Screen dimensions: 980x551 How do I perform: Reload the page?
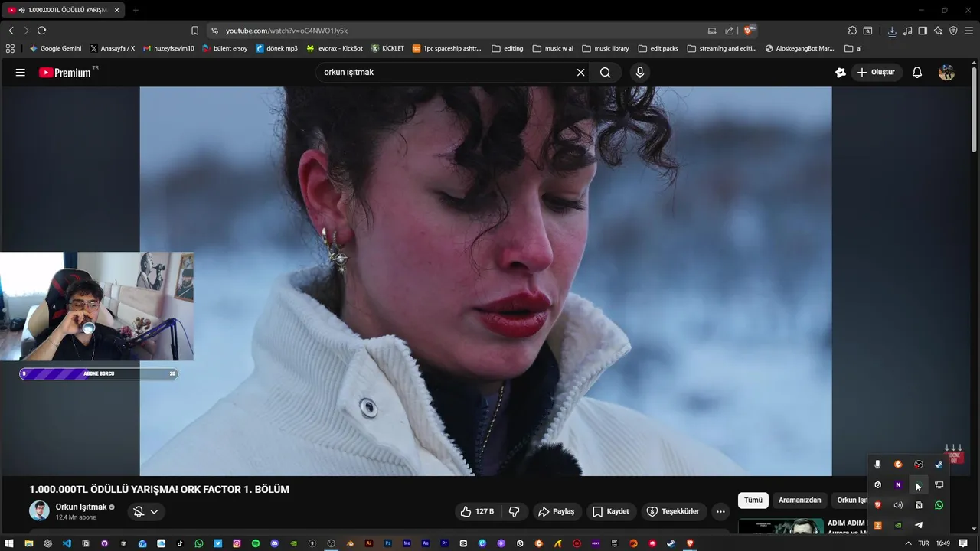tap(41, 31)
